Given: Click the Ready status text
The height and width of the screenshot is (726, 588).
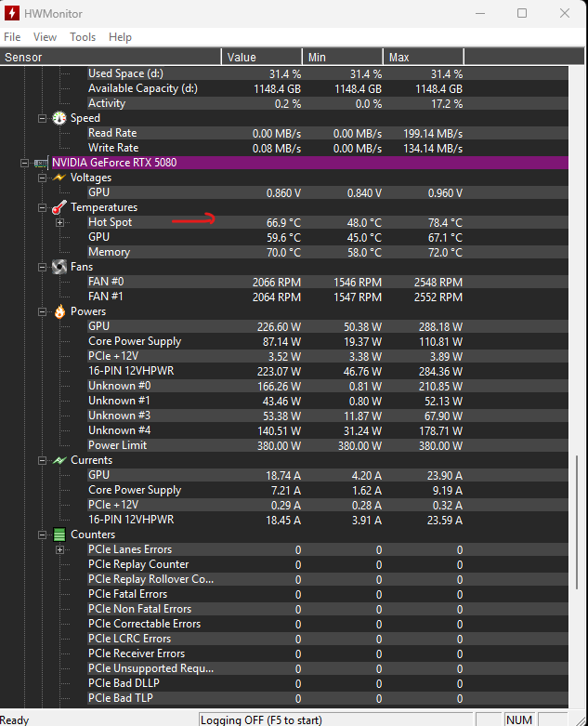Looking at the screenshot, I should 14,720.
